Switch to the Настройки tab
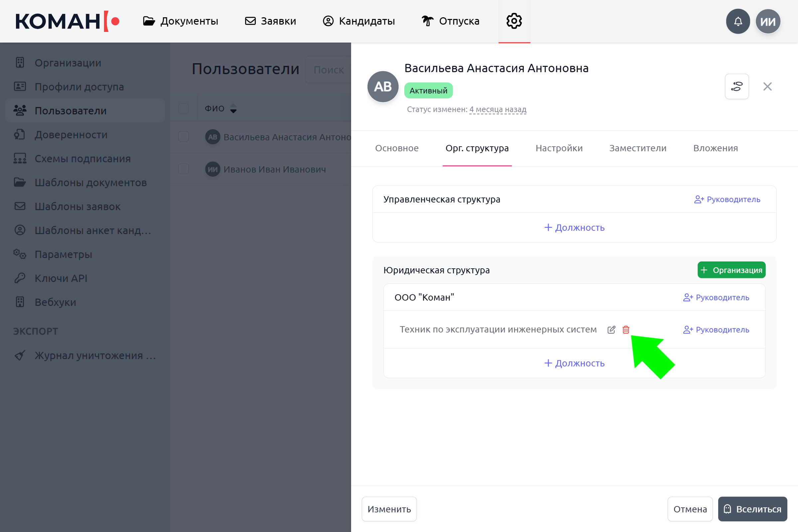The width and height of the screenshot is (798, 532). (559, 148)
